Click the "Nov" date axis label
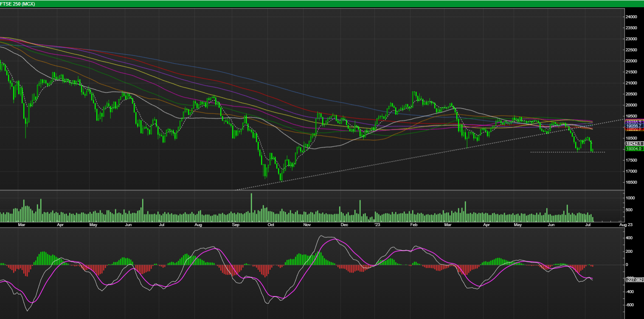Screen dimensions: 644x319 tap(308, 225)
